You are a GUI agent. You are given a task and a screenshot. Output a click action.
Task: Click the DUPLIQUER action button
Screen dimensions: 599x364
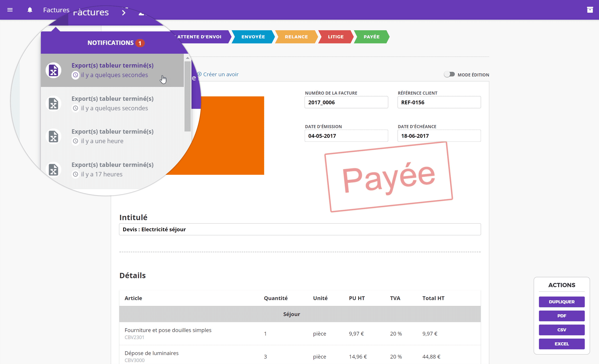pyautogui.click(x=561, y=302)
